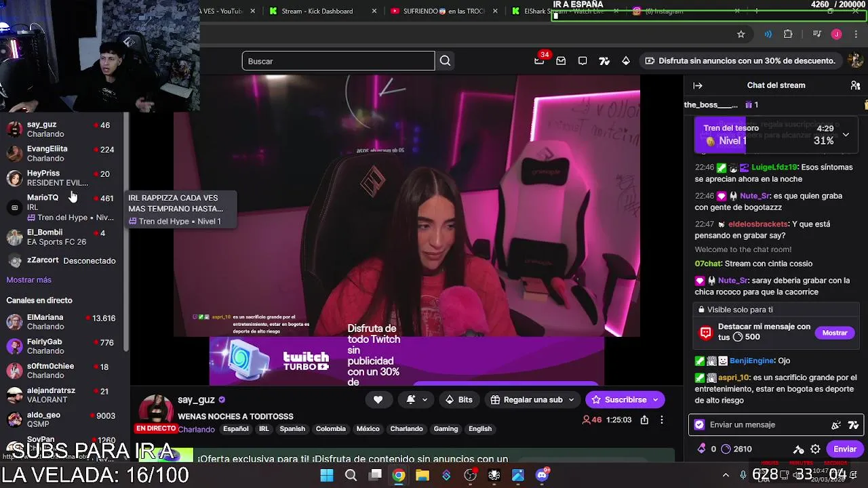Viewport: 868px width, 488px height.
Task: Click the Gaming tag
Action: pyautogui.click(x=446, y=429)
